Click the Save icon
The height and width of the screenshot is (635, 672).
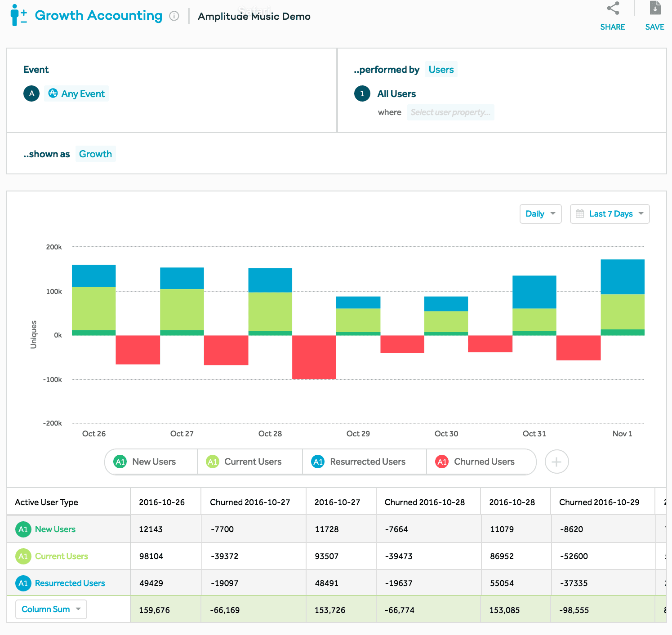[x=654, y=8]
